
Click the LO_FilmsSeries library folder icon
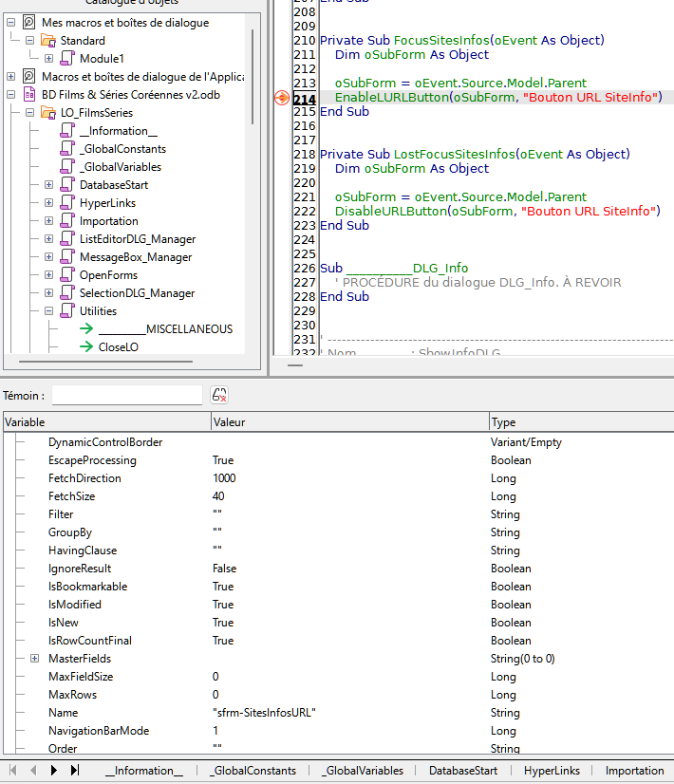48,113
